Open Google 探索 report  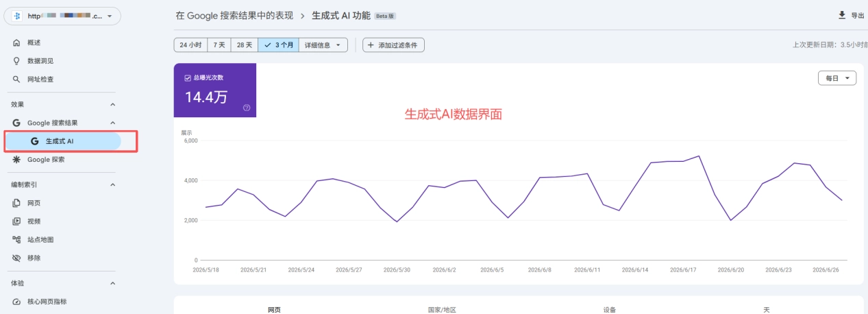(46, 160)
